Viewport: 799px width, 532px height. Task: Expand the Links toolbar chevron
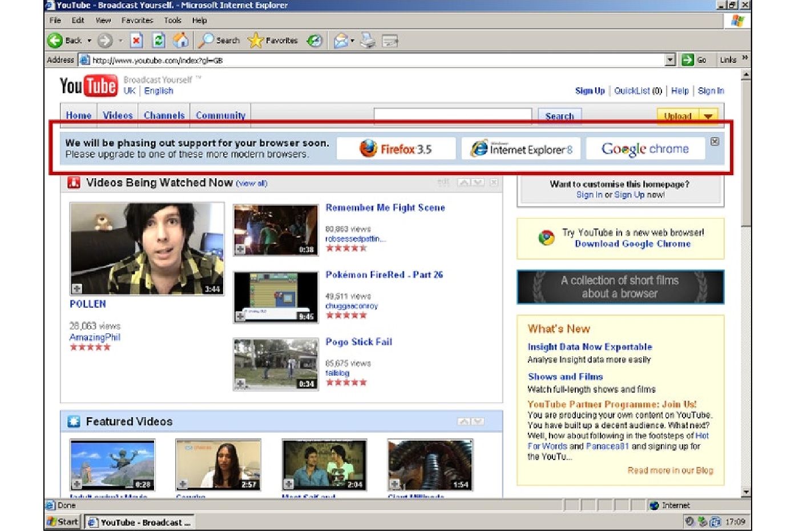(x=745, y=58)
